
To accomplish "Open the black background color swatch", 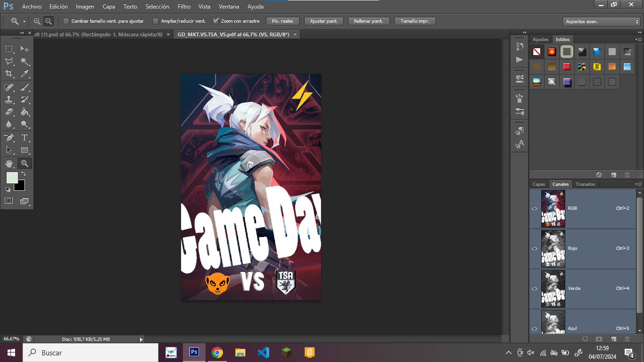I will point(20,187).
